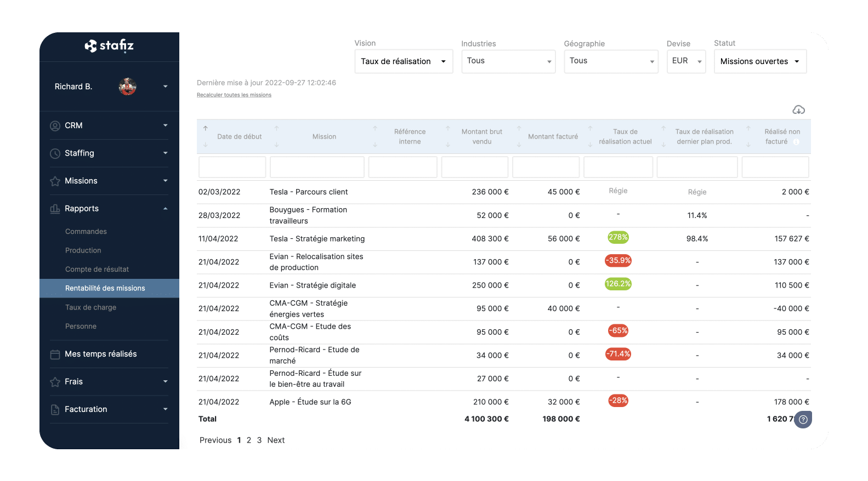Expand the Facturation menu arrow
The image size is (868, 481).
click(x=165, y=409)
